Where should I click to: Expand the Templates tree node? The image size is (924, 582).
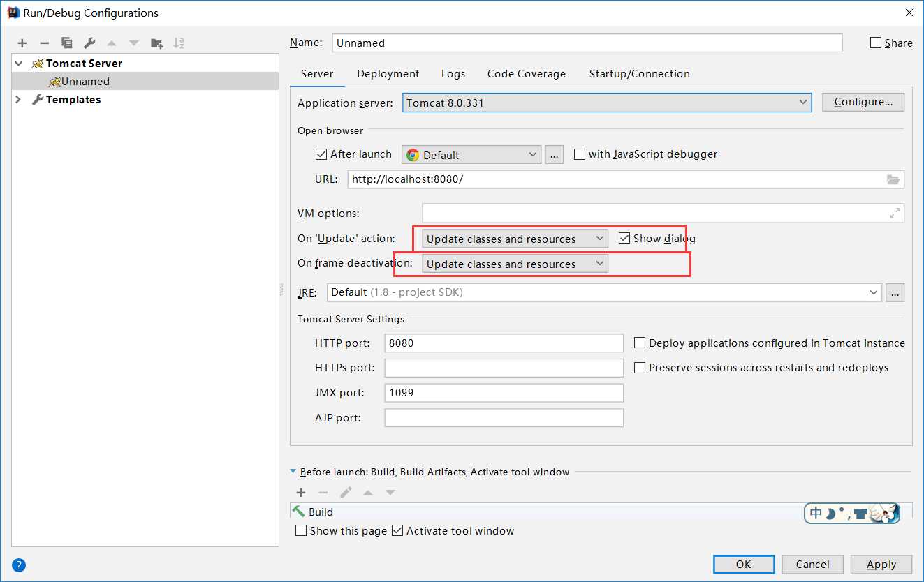tap(19, 100)
